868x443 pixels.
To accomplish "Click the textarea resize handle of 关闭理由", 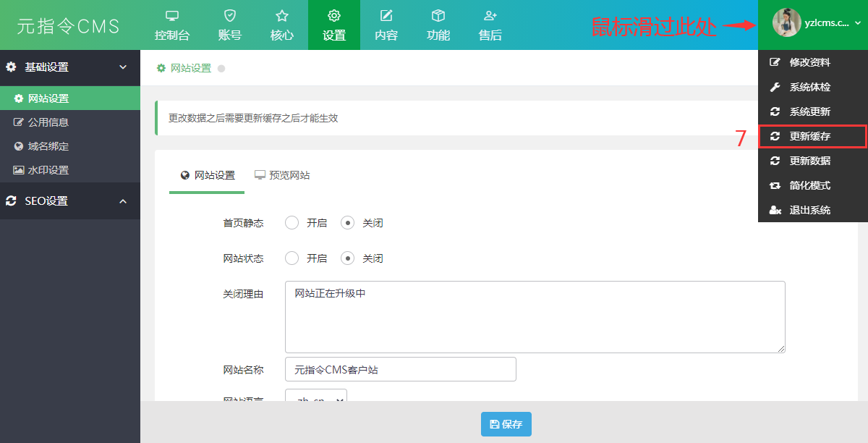I will (x=781, y=349).
